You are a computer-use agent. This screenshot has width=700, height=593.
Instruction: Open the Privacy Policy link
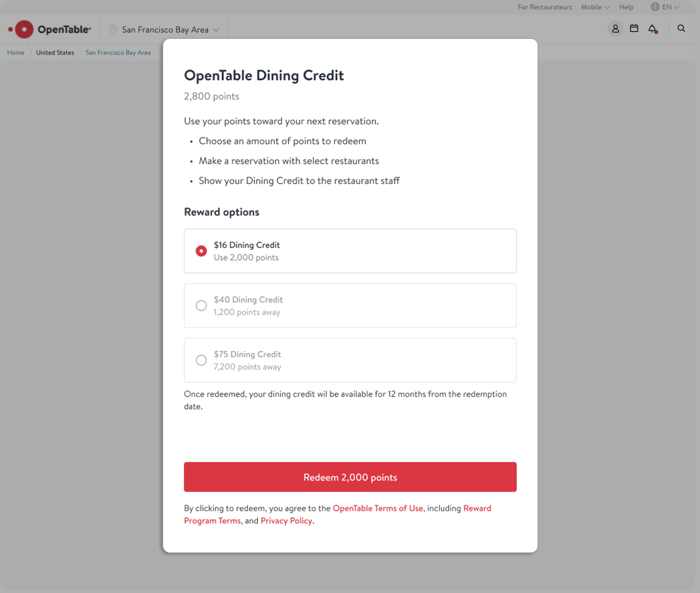click(x=286, y=521)
